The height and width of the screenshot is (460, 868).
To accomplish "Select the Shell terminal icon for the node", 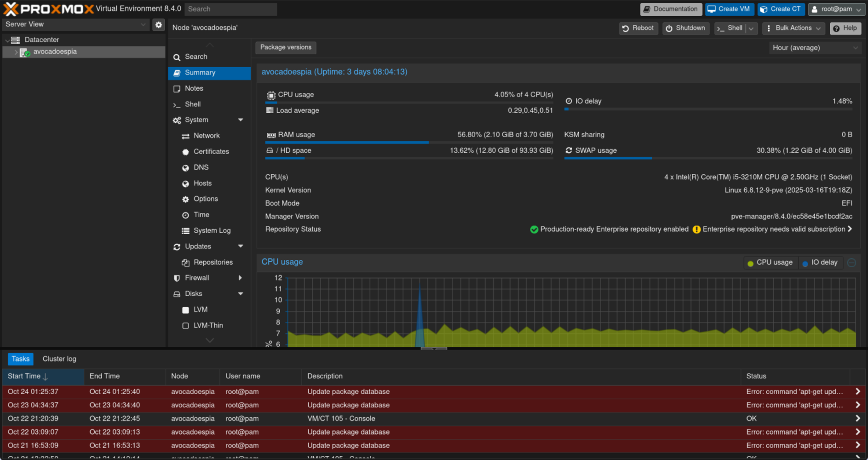I will click(x=177, y=104).
